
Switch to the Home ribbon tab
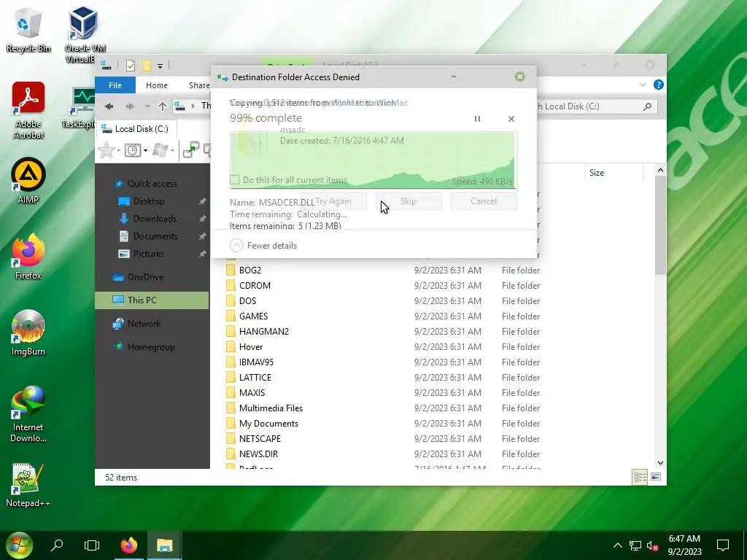point(157,85)
